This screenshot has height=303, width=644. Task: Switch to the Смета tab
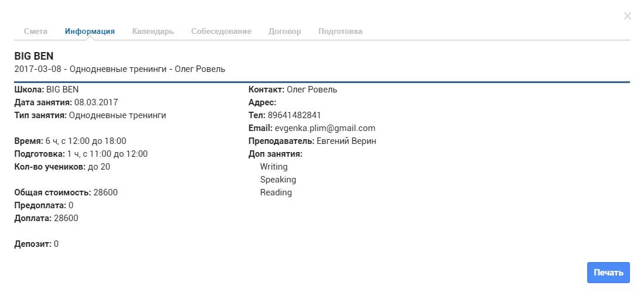[35, 31]
